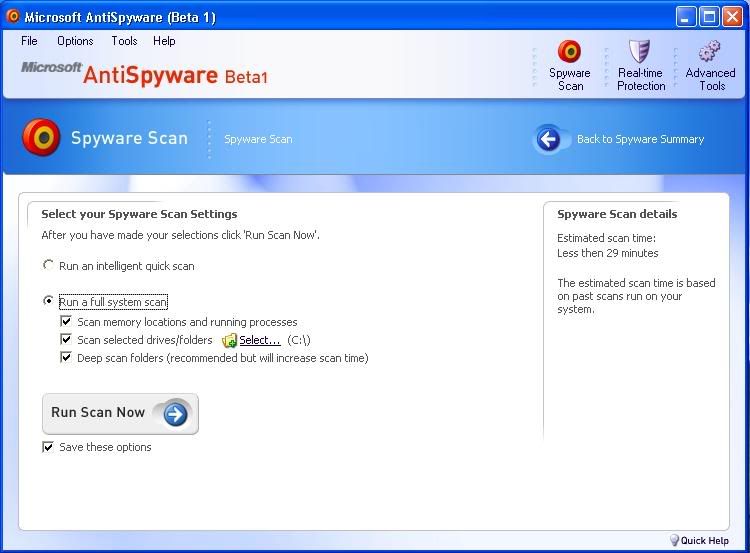Screen dimensions: 750x553
Task: Toggle Scan selected drives/folders checkbox
Action: pos(66,339)
